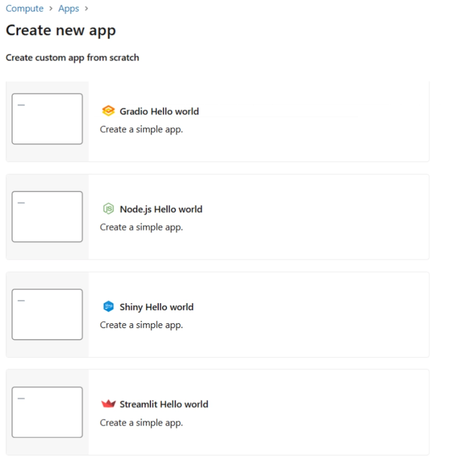Click the Gradio Hello world title text
The image size is (476, 459).
point(160,111)
